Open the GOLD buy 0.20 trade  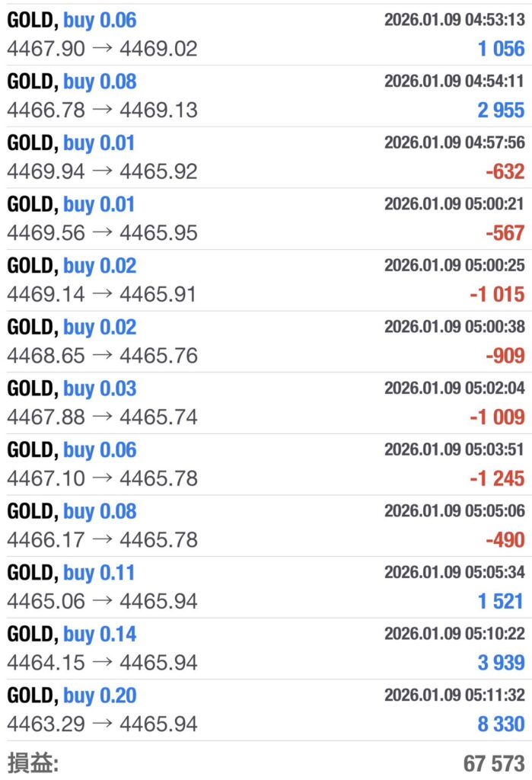click(x=72, y=695)
